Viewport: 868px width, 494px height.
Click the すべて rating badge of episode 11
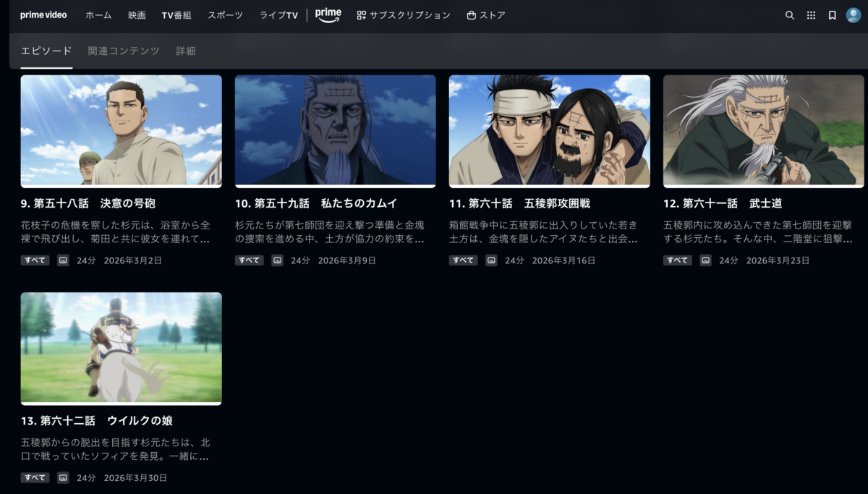pyautogui.click(x=463, y=260)
